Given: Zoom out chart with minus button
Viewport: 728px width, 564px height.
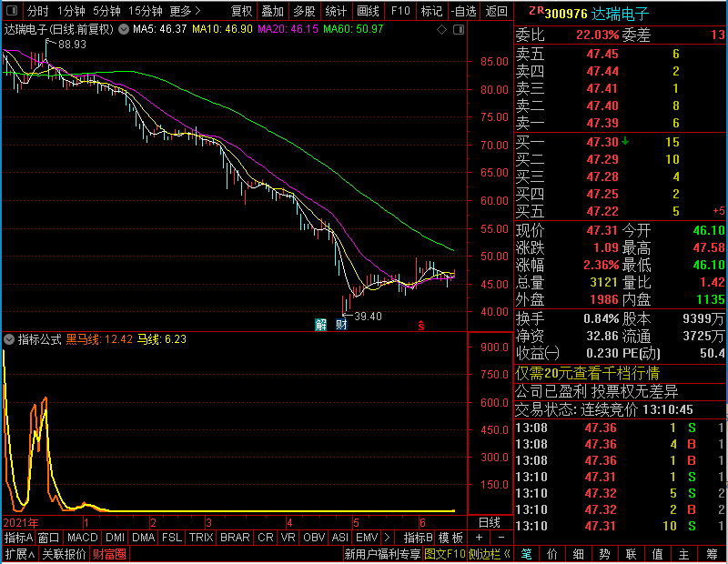Looking at the screenshot, I should coord(501,538).
